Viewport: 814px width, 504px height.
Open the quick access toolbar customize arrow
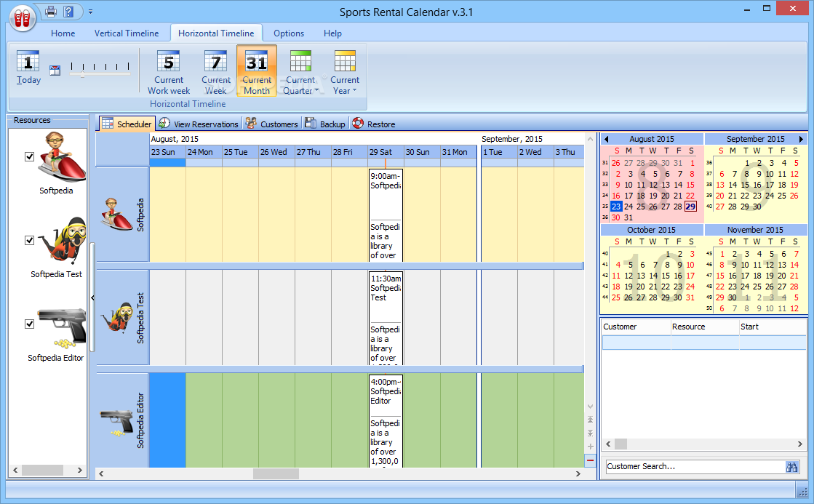coord(90,12)
